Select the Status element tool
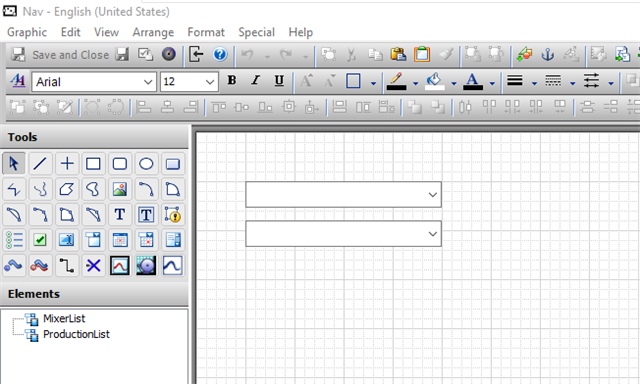Viewport: 640px width, 384px height. pyautogui.click(x=173, y=214)
